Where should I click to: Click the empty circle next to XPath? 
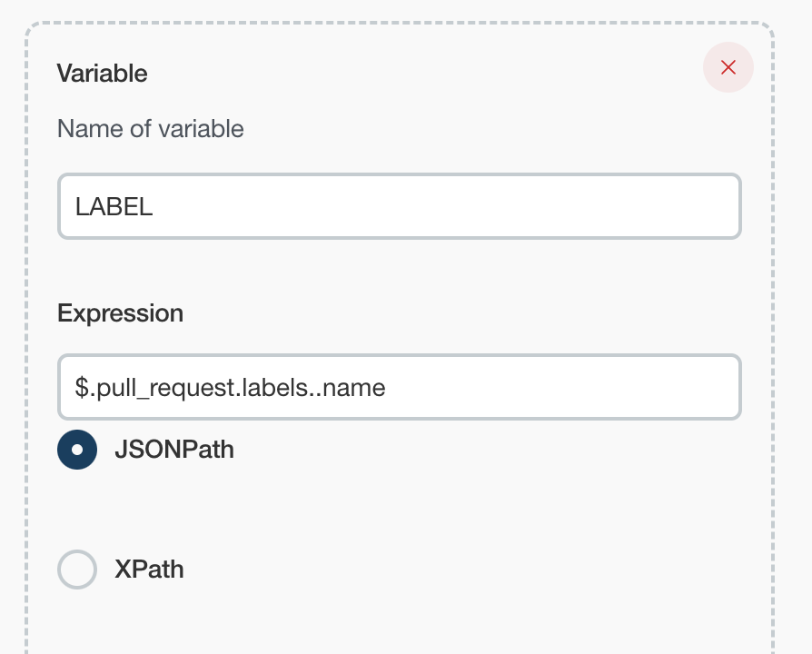77,570
